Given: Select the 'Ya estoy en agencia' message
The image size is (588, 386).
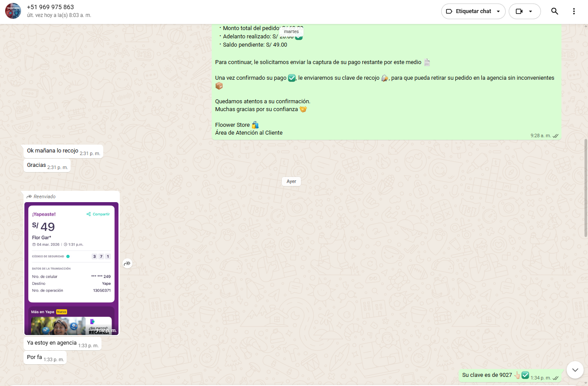Looking at the screenshot, I should pyautogui.click(x=52, y=343).
